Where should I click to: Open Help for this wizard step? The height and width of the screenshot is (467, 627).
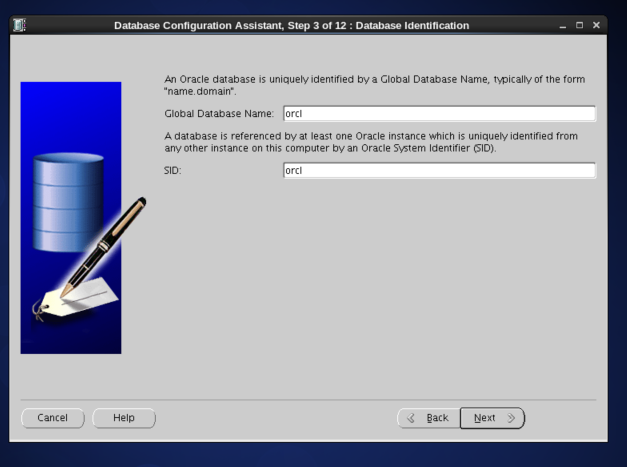pos(124,418)
